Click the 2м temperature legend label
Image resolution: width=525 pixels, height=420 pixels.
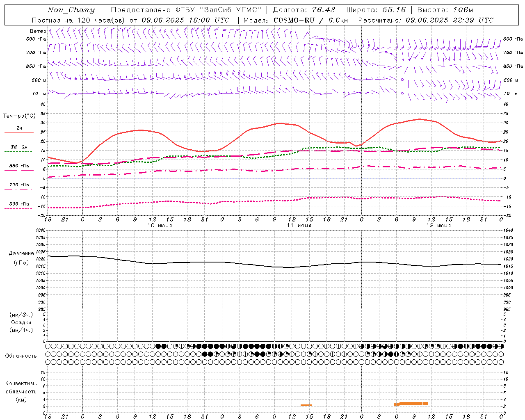point(19,128)
